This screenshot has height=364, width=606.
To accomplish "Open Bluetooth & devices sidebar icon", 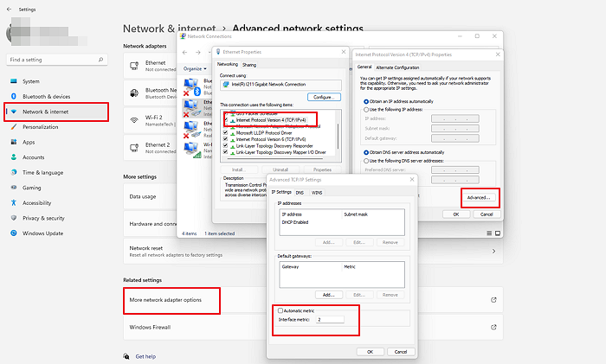I will [x=14, y=96].
